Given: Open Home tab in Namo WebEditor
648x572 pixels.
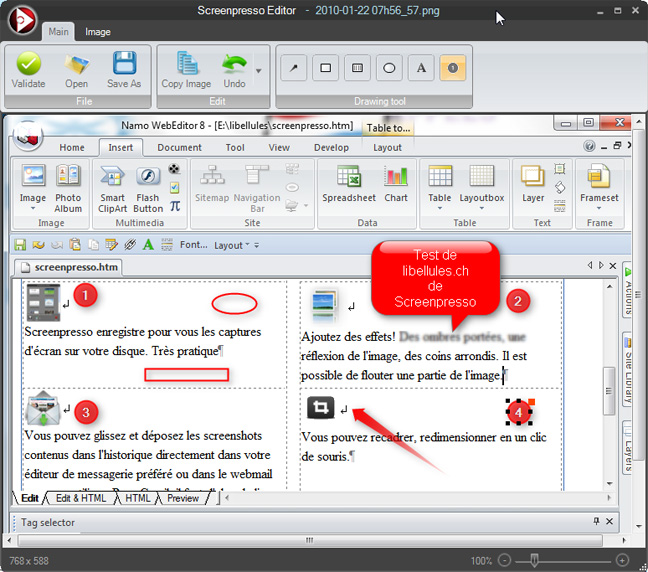Looking at the screenshot, I should (72, 148).
